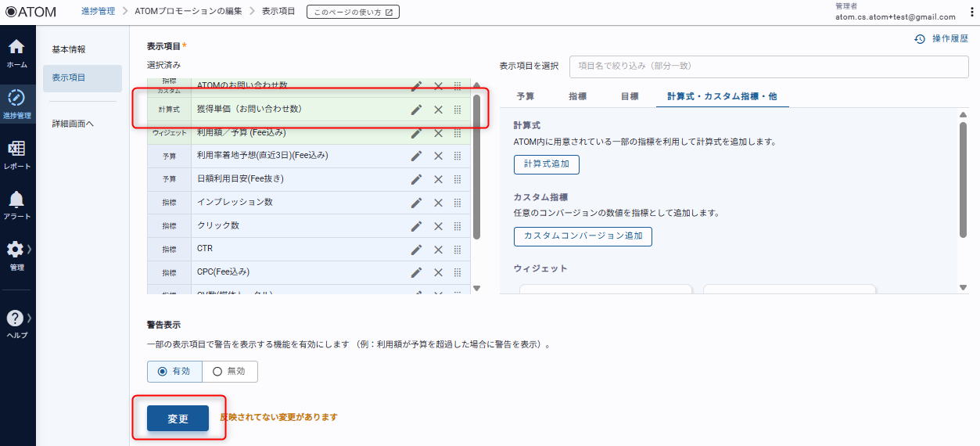Click the カスタムコンバージョン追加 button
980x446 pixels.
pos(583,236)
